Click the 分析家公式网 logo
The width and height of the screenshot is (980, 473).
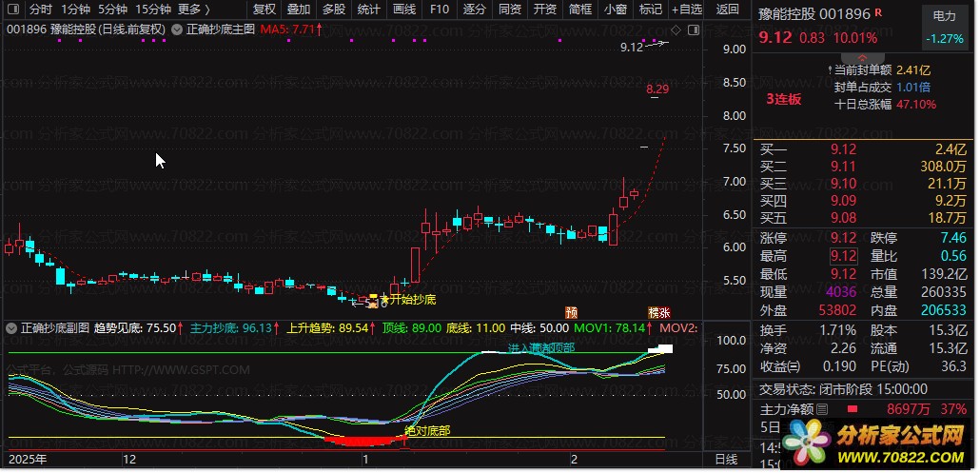877,443
